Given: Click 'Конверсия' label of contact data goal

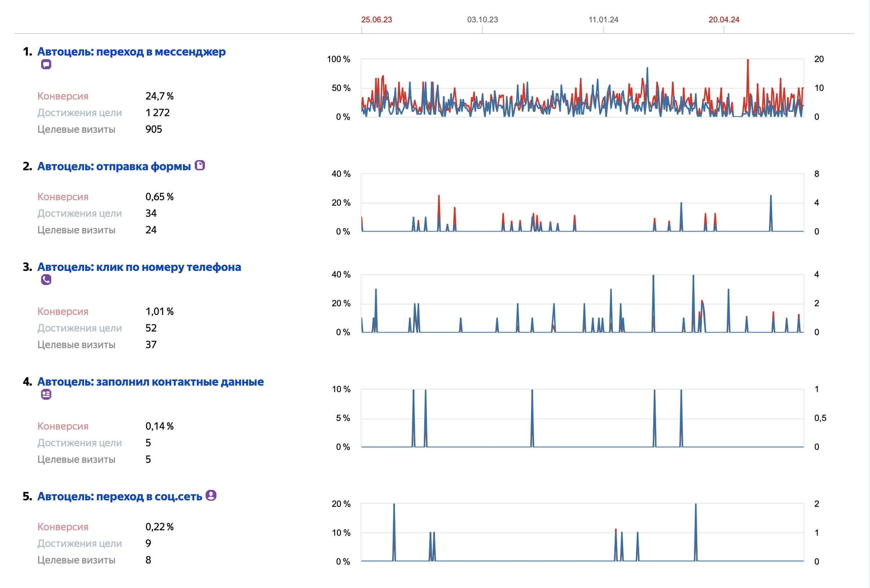Looking at the screenshot, I should pyautogui.click(x=63, y=426).
